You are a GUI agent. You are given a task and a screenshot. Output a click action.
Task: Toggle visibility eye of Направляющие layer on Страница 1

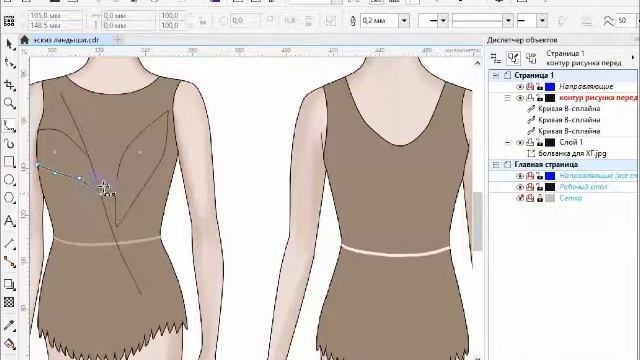(x=520, y=87)
